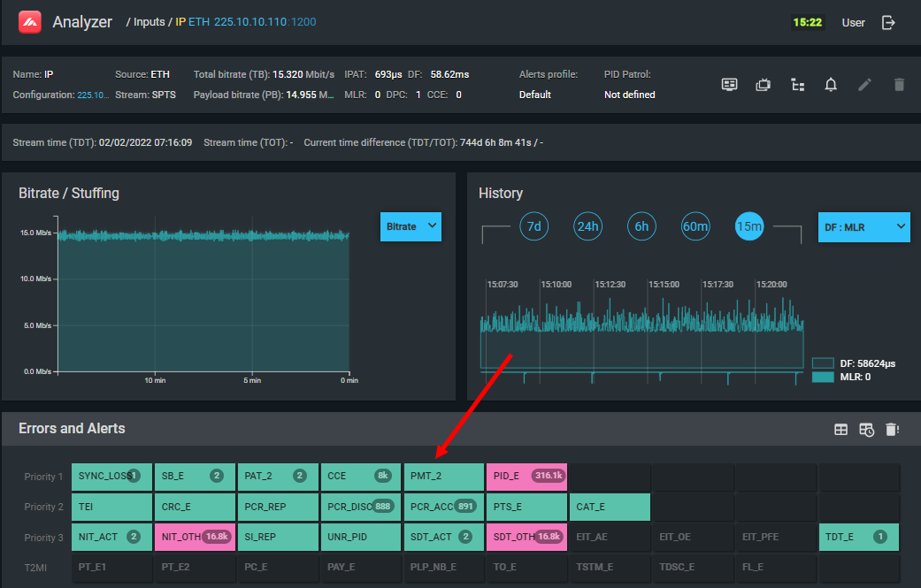The image size is (921, 588).
Task: Open the pink PID_E error tile
Action: point(526,476)
